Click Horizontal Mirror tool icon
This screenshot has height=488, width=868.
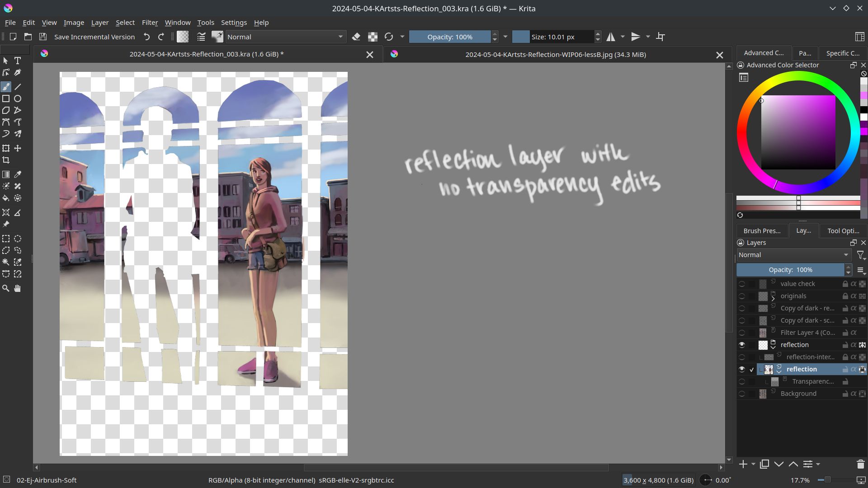(x=611, y=37)
